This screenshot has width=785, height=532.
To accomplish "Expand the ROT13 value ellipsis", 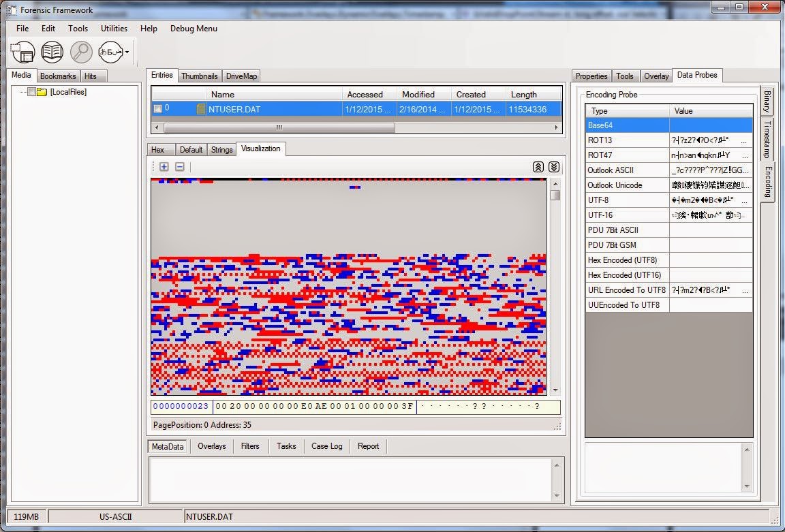I will (x=744, y=140).
